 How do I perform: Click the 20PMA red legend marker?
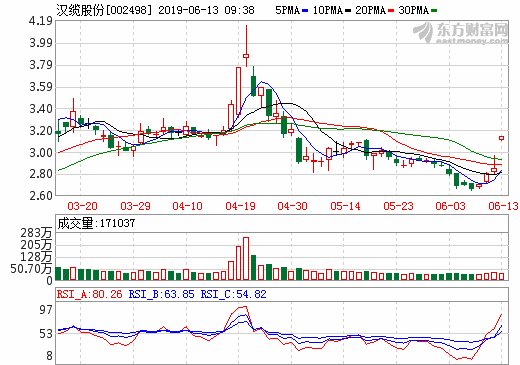click(x=391, y=11)
